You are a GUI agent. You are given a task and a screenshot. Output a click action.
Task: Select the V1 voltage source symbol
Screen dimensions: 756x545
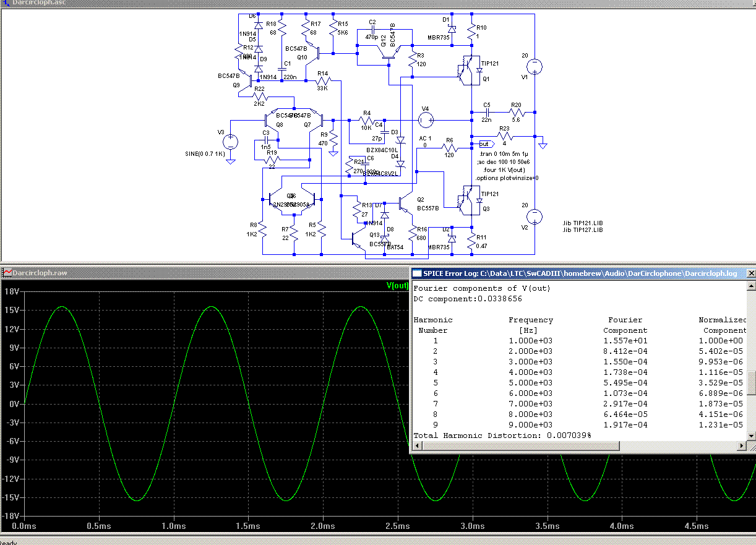point(534,66)
